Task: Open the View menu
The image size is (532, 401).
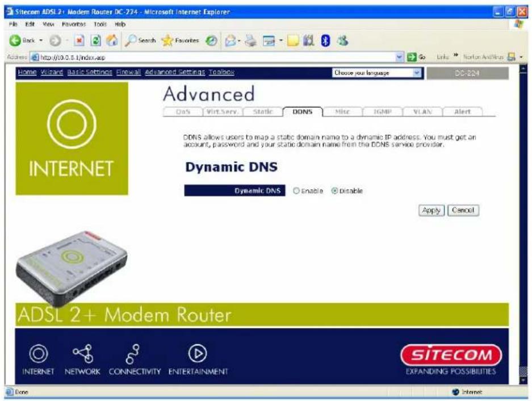Action: pos(48,24)
